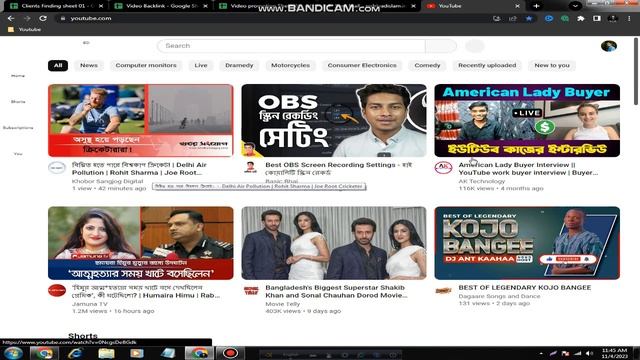Open the American Lady Buyer thumbnail

527,120
